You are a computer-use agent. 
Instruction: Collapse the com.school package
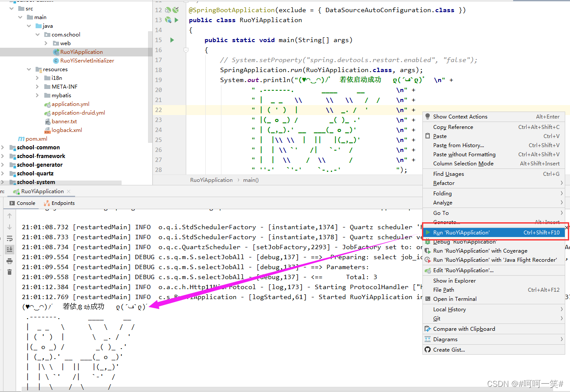pyautogui.click(x=37, y=35)
